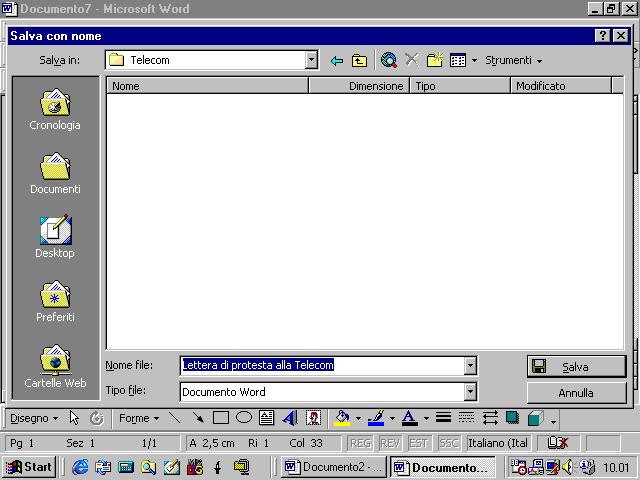Viewport: 640px width, 480px height.
Task: Switch to Documento2 taskbar button
Action: coord(334,467)
